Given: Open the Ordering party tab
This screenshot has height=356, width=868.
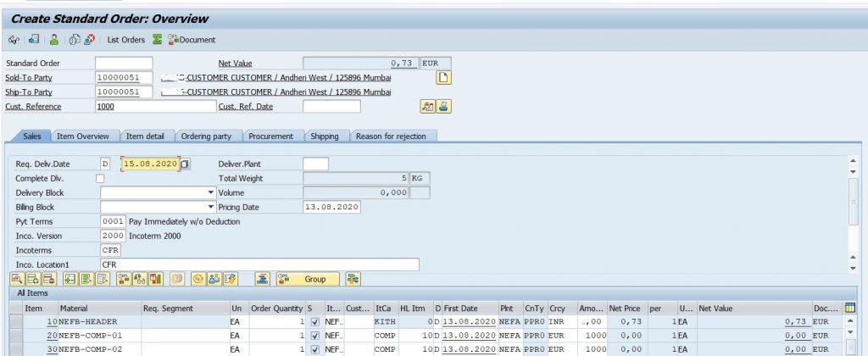Looking at the screenshot, I should (x=207, y=136).
